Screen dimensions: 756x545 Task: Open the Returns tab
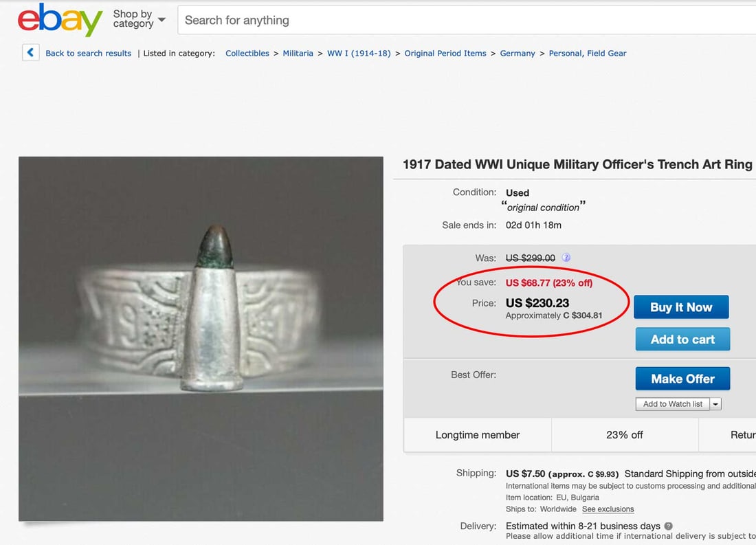(741, 434)
